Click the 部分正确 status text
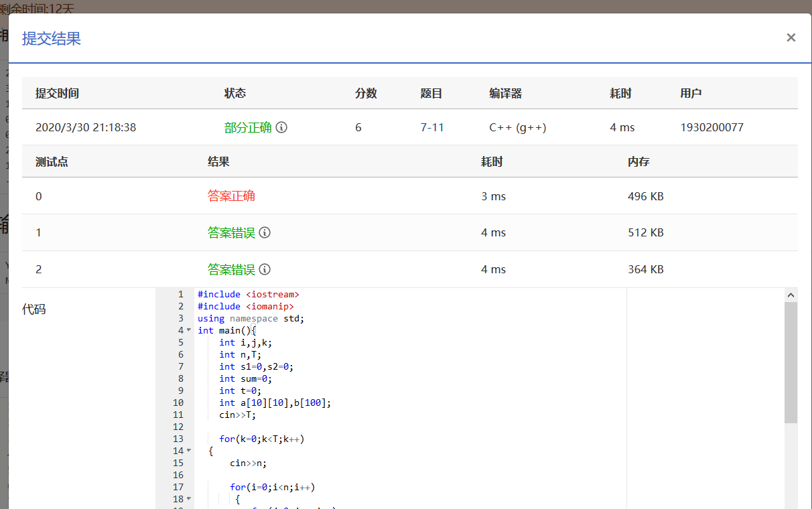 pyautogui.click(x=248, y=127)
